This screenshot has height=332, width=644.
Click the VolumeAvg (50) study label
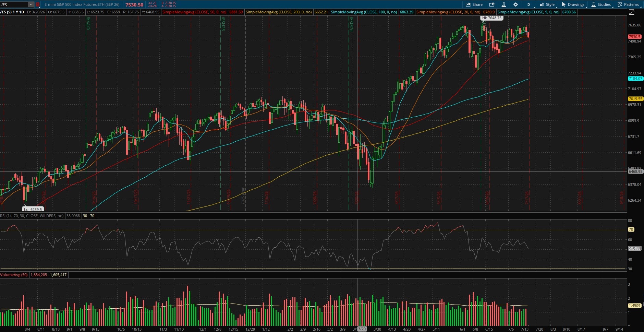[14, 275]
